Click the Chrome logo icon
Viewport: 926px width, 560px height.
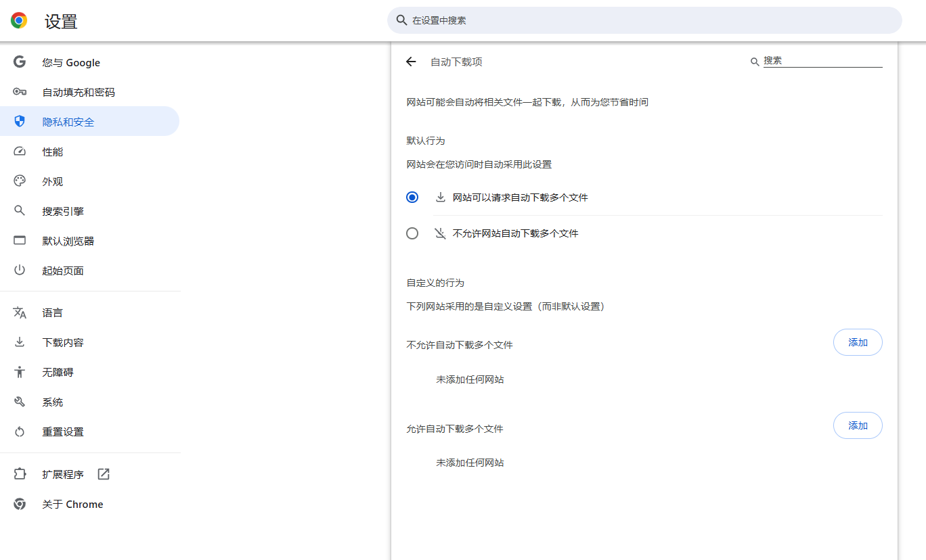(x=19, y=20)
